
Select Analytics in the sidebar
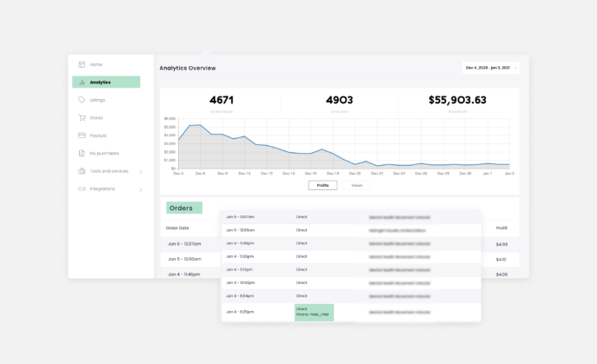[106, 82]
